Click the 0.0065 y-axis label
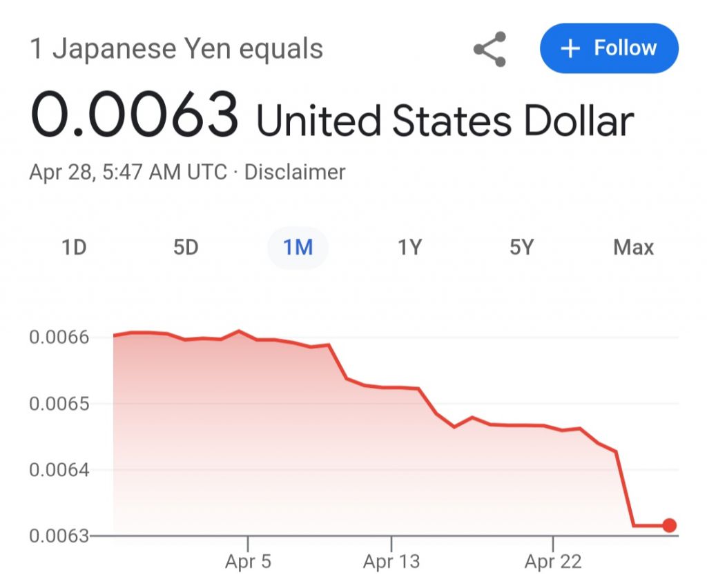 [59, 404]
